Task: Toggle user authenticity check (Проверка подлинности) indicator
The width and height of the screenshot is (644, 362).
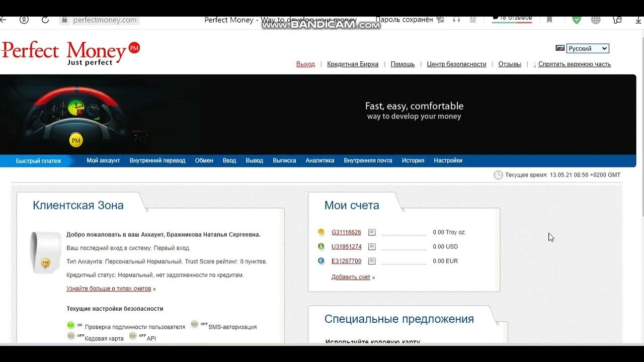Action: (71, 325)
